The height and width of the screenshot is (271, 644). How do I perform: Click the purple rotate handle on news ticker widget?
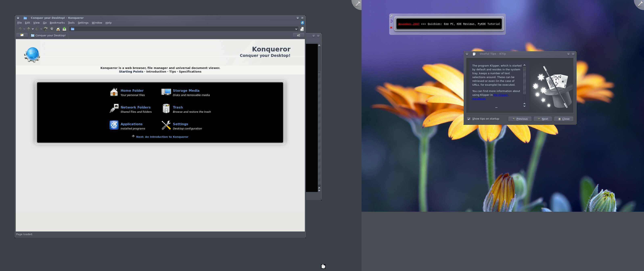[x=391, y=21]
